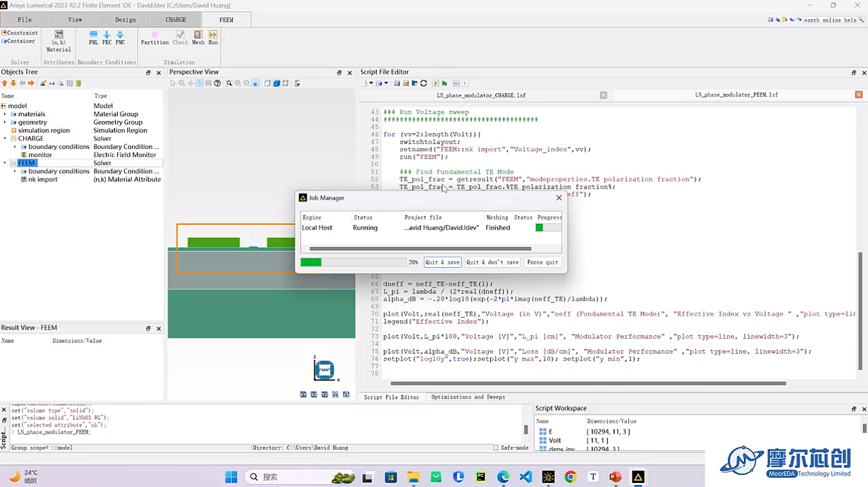Click the Local Host job progress bar
Viewport: 868px width, 487px height.
click(548, 228)
